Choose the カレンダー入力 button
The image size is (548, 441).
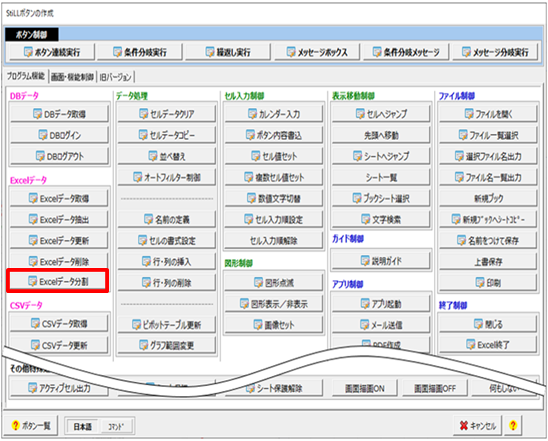(x=274, y=114)
